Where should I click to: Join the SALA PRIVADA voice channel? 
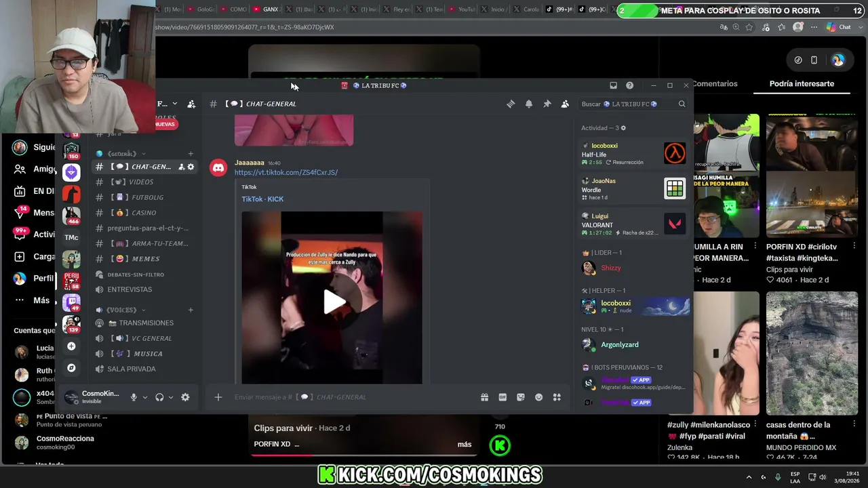[144, 369]
